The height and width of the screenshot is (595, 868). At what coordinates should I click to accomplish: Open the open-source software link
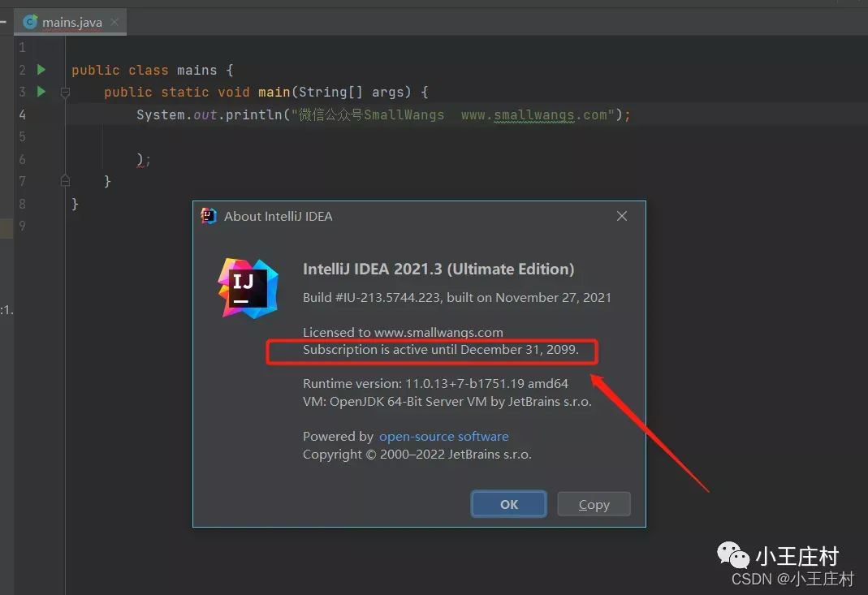click(443, 436)
